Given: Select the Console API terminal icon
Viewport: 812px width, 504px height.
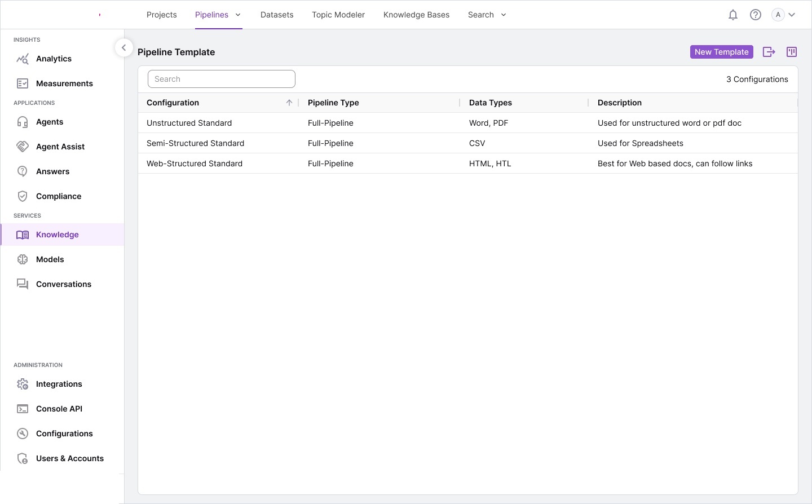Looking at the screenshot, I should (x=22, y=408).
